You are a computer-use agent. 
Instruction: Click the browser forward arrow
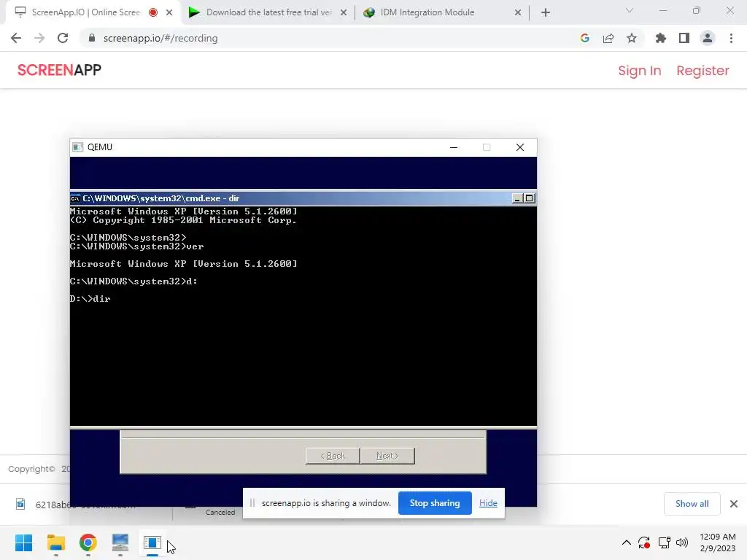pyautogui.click(x=39, y=38)
